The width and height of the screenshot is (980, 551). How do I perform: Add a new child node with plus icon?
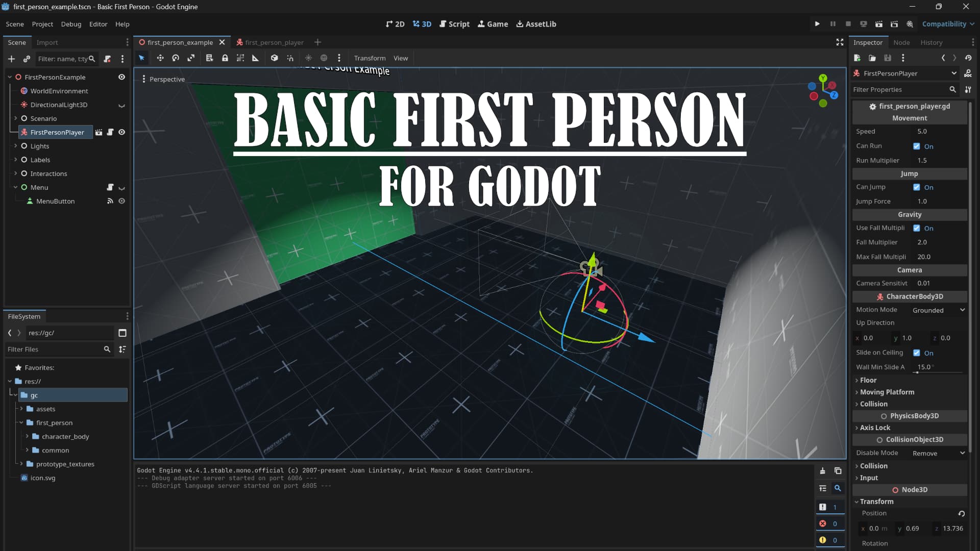click(11, 59)
